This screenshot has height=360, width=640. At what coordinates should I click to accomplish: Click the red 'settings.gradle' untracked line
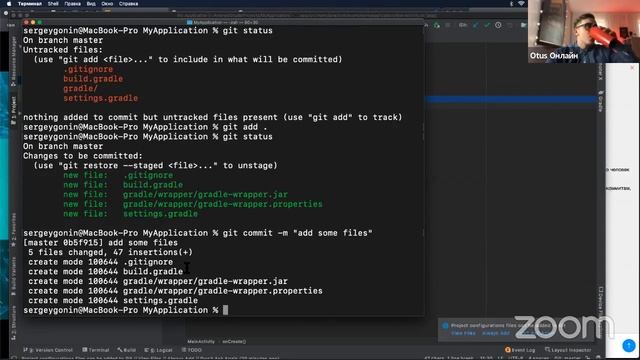[100, 98]
